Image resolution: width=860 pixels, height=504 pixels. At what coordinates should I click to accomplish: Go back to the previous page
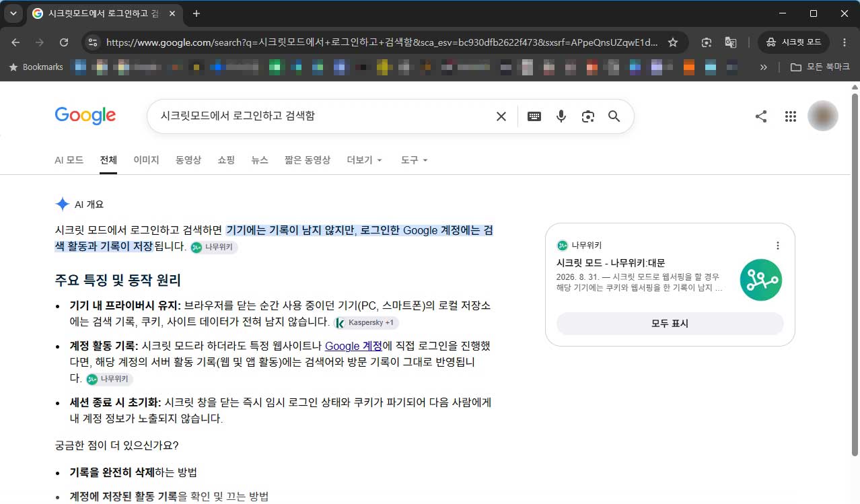(x=15, y=42)
